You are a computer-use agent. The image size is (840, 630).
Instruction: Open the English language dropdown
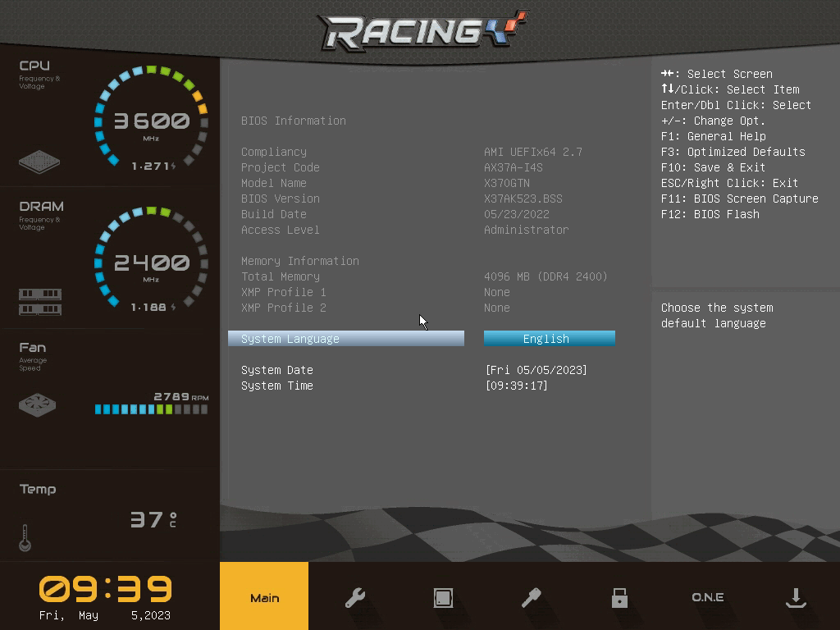(549, 339)
